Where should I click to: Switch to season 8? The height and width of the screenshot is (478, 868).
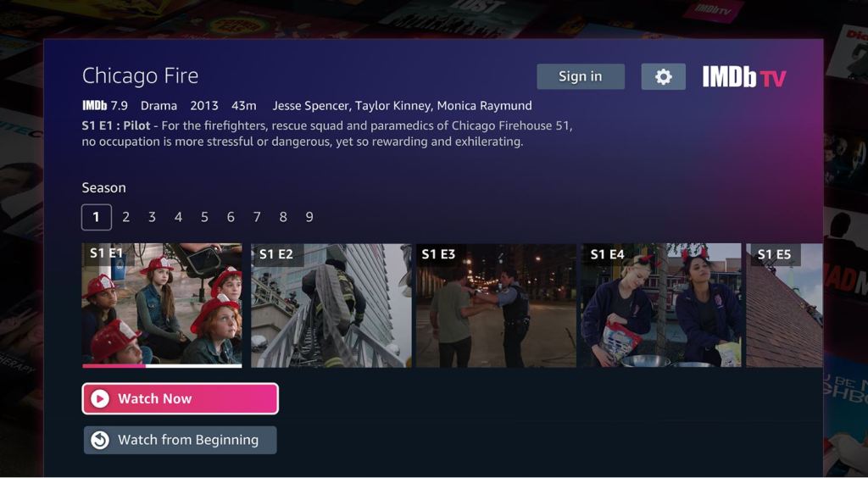click(283, 218)
